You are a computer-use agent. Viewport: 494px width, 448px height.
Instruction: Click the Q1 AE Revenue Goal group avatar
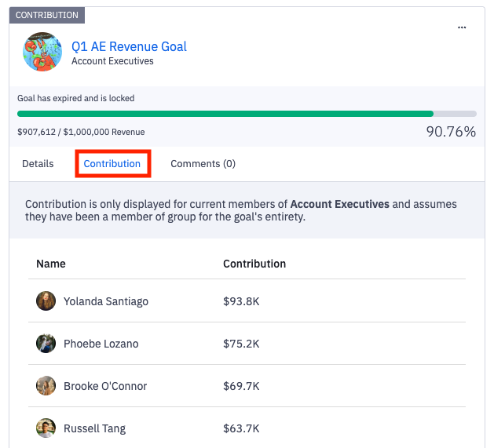(x=42, y=52)
